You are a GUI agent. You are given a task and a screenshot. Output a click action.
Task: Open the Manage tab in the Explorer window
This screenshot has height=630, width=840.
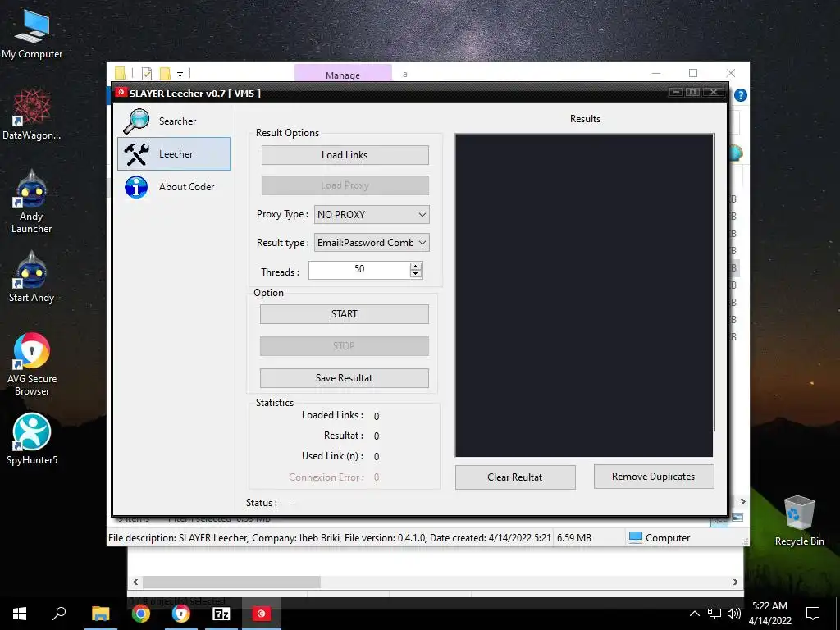[x=343, y=75]
